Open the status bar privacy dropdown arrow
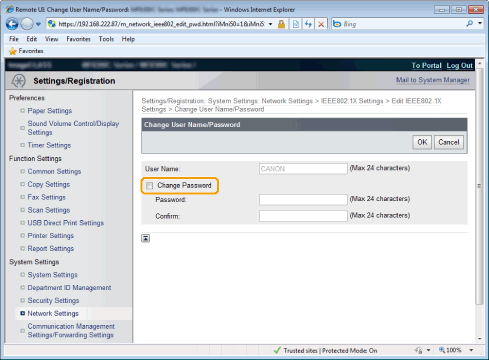Image resolution: width=489 pixels, height=360 pixels. (x=428, y=350)
